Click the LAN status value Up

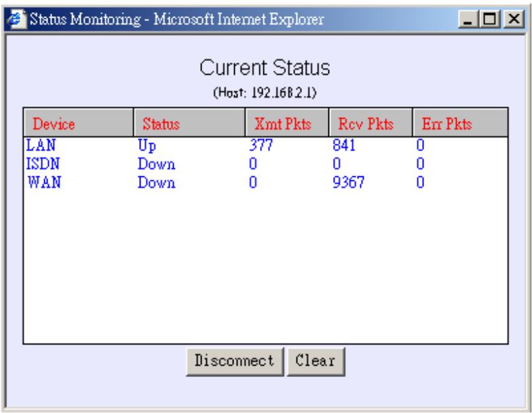click(147, 146)
